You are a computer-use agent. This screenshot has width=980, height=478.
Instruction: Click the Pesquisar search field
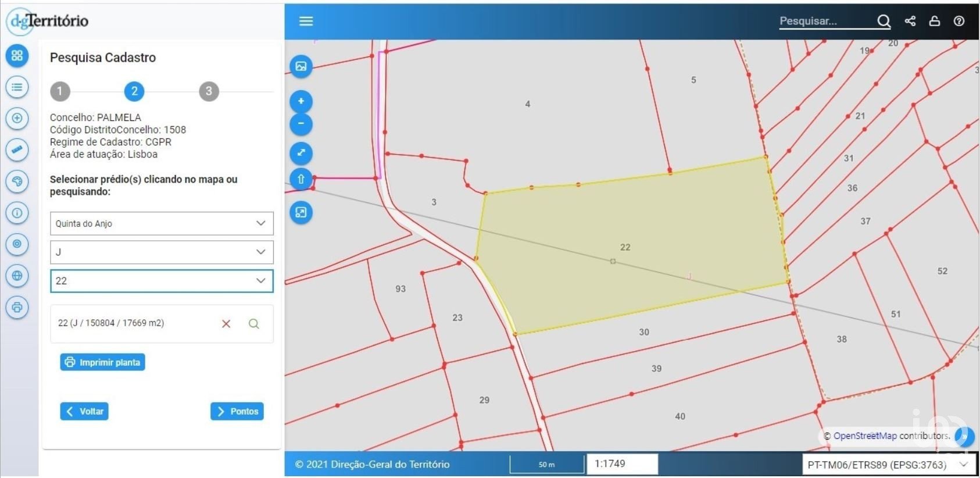coord(825,21)
